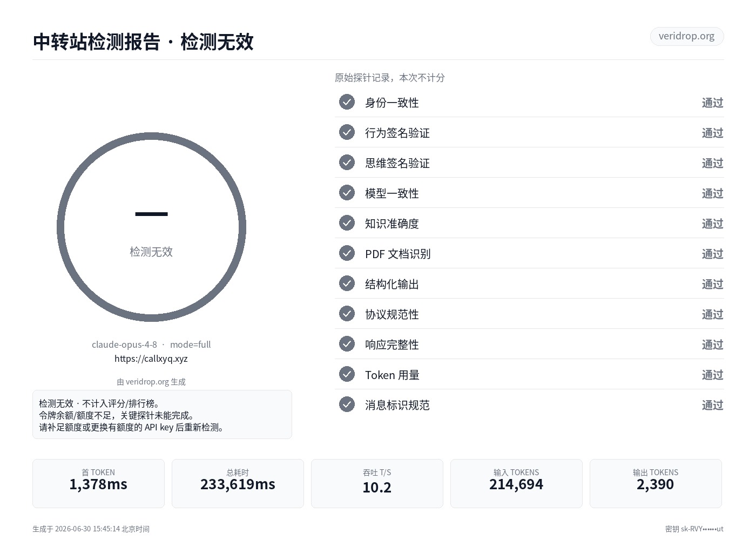
Task: Click the check icon beside 消息标识规范
Action: click(x=347, y=404)
